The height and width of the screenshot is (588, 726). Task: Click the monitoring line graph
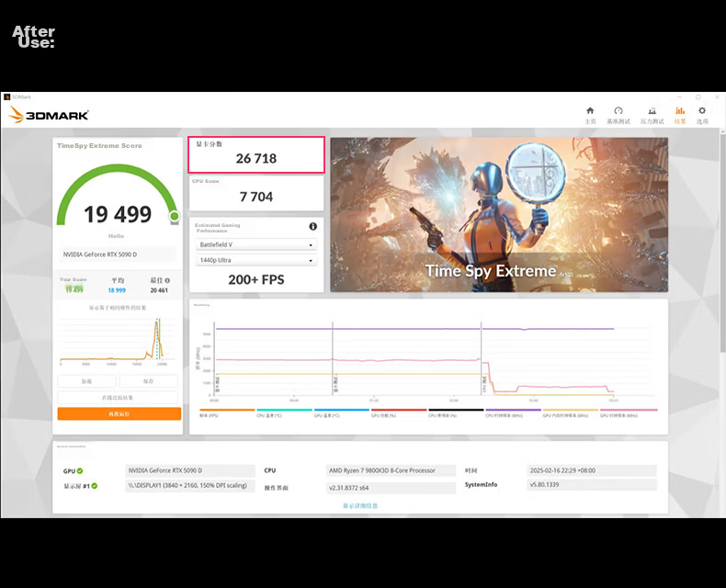pos(428,360)
